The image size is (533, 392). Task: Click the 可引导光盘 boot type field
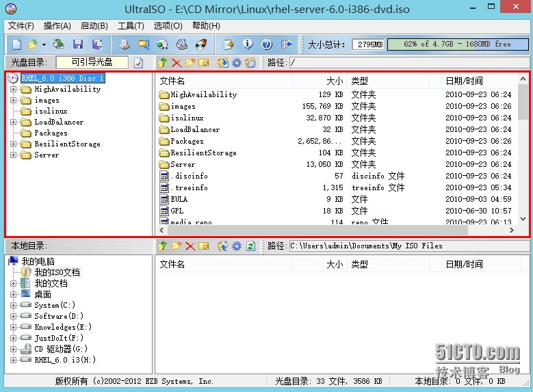point(92,62)
